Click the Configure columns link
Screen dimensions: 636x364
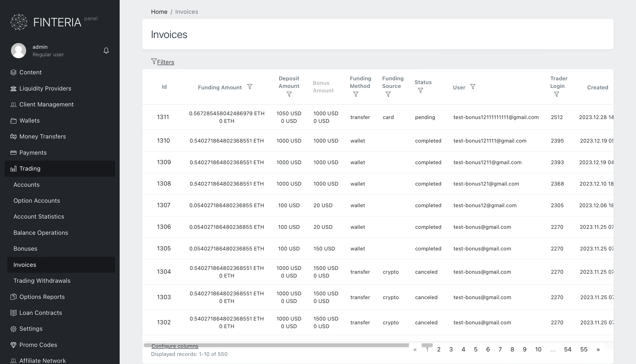pos(175,346)
